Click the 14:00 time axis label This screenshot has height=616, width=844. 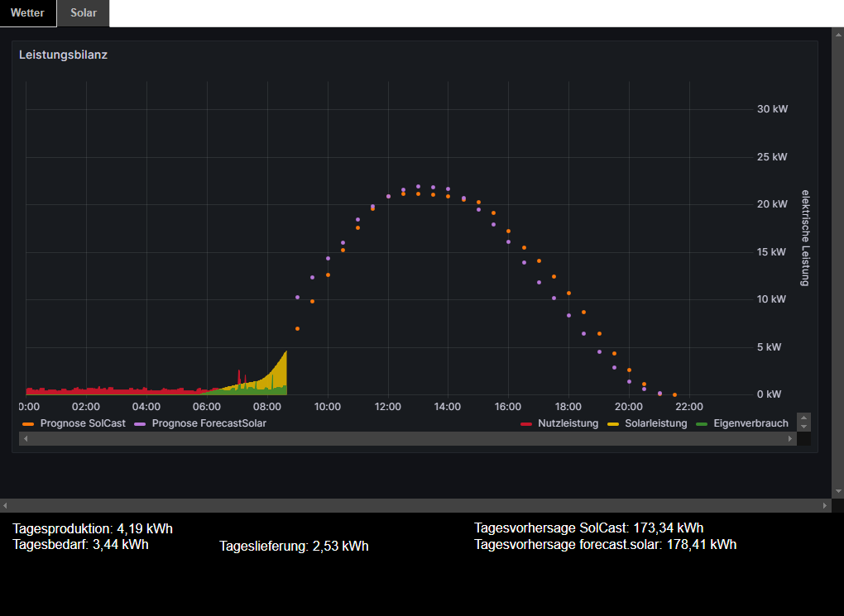[448, 407]
